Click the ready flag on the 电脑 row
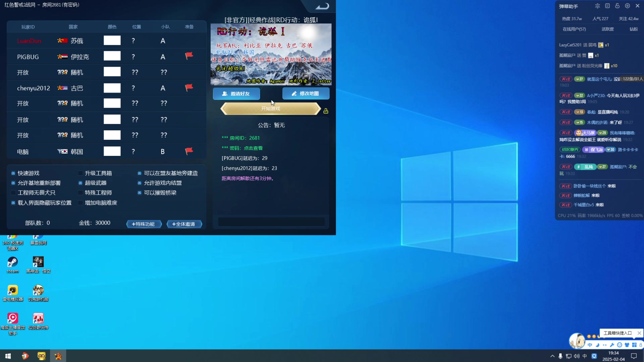 coord(189,151)
